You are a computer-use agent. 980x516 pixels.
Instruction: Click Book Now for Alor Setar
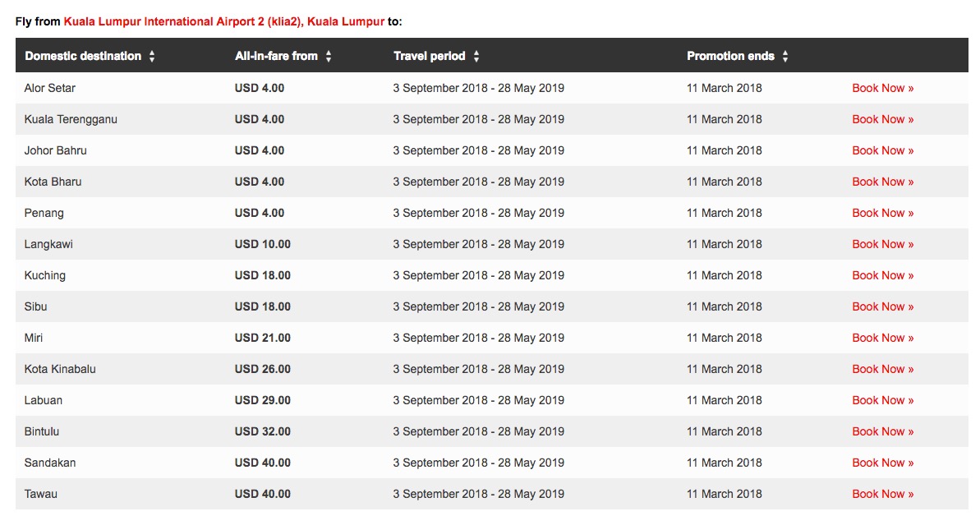[882, 88]
